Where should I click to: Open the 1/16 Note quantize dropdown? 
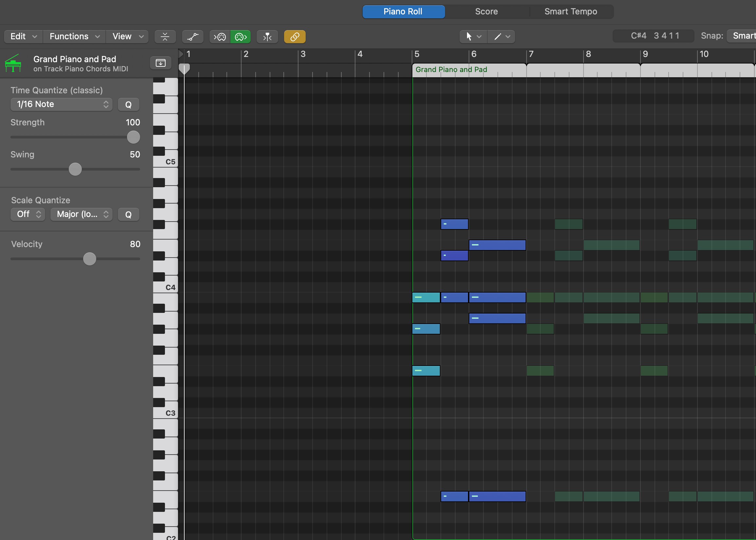[x=62, y=104]
